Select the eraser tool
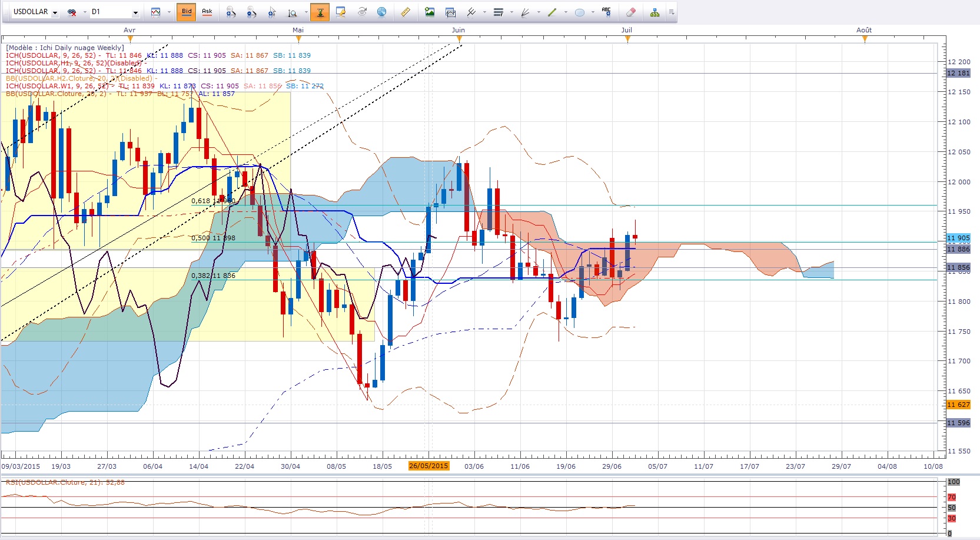This screenshot has height=540, width=980. 630,12
